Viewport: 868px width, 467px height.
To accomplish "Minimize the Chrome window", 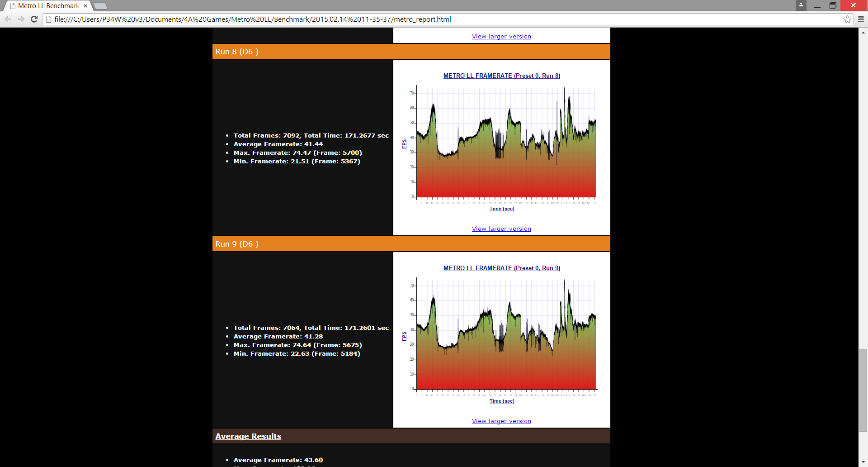I will pos(817,5).
